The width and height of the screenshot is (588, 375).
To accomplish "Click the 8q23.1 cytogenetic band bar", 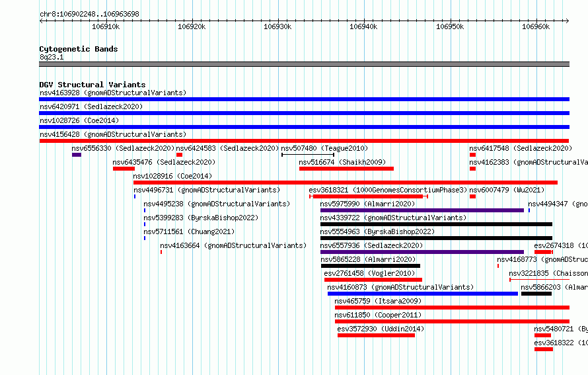I will click(x=304, y=64).
